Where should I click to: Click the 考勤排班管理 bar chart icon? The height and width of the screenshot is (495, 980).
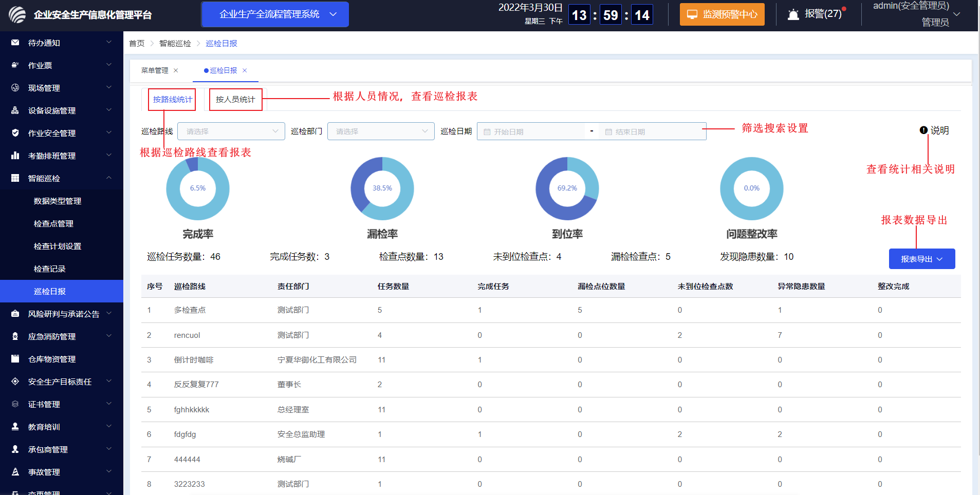pyautogui.click(x=15, y=156)
